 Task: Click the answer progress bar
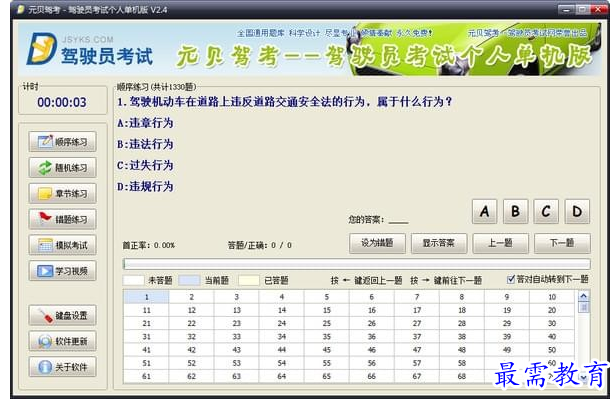356,264
